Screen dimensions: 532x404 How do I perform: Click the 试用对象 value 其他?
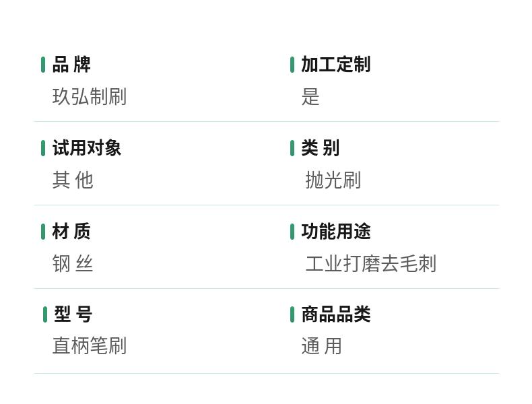(73, 180)
